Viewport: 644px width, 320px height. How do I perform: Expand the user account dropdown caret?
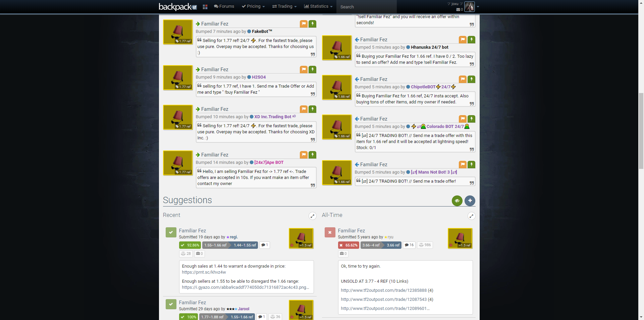pos(478,7)
